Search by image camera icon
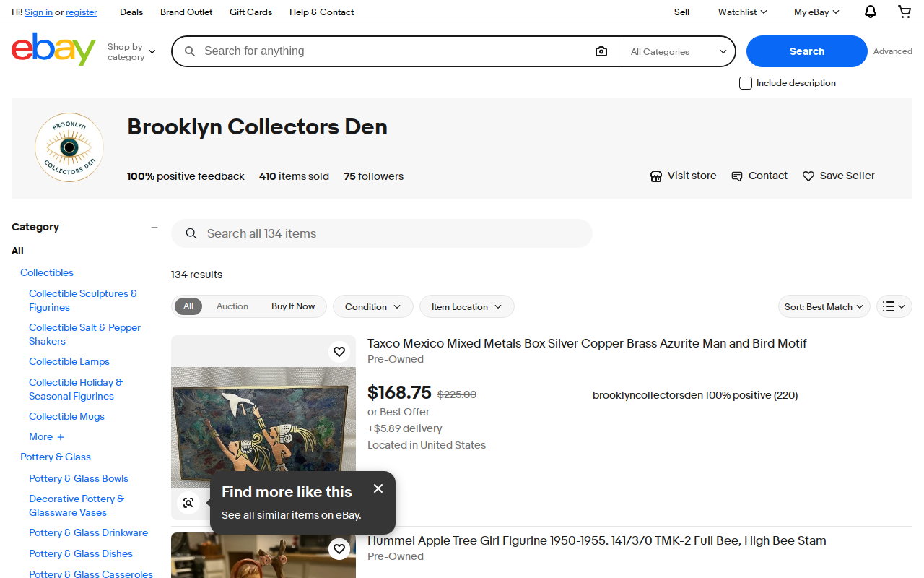The width and height of the screenshot is (924, 578). click(x=601, y=51)
